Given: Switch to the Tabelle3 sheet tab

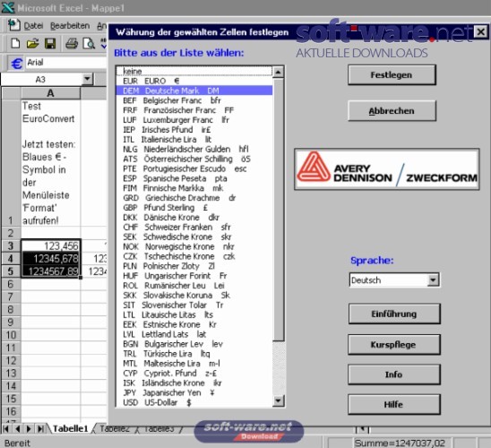Looking at the screenshot, I should tap(159, 428).
